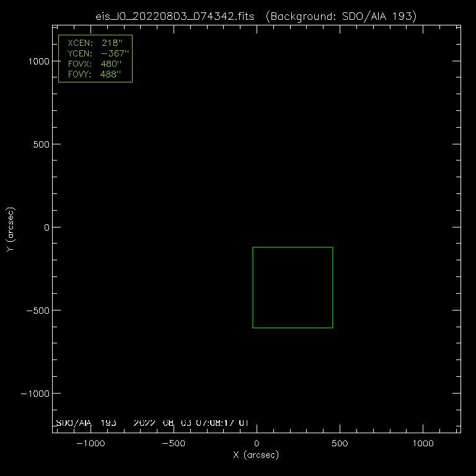Click the X (arcsec) axis label

coord(256,455)
